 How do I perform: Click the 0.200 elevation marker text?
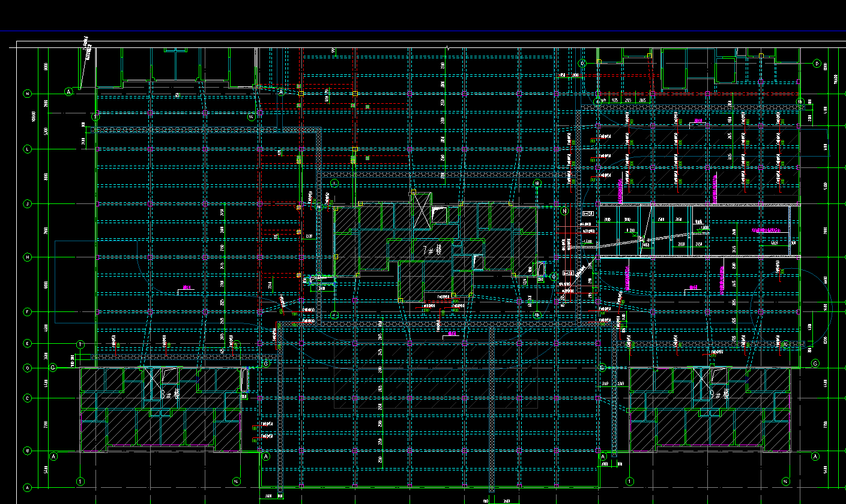[x=630, y=230]
